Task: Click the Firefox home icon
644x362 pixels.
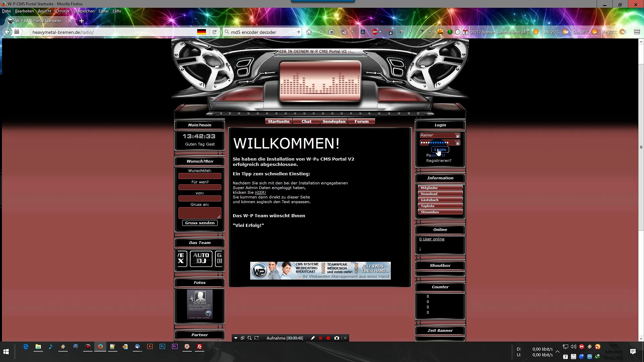Action: click(x=309, y=32)
